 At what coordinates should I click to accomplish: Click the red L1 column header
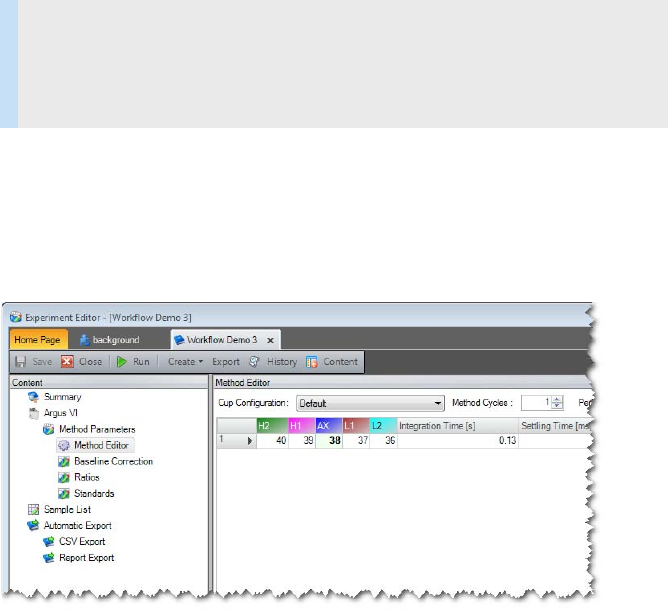356,426
